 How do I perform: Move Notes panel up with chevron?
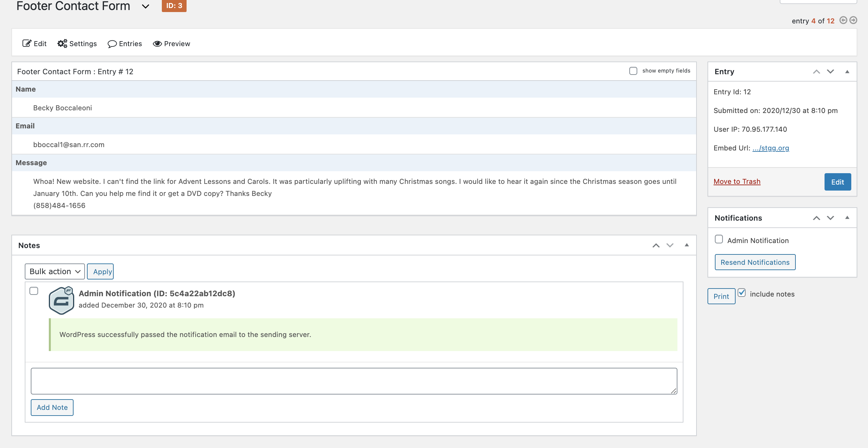(x=656, y=245)
